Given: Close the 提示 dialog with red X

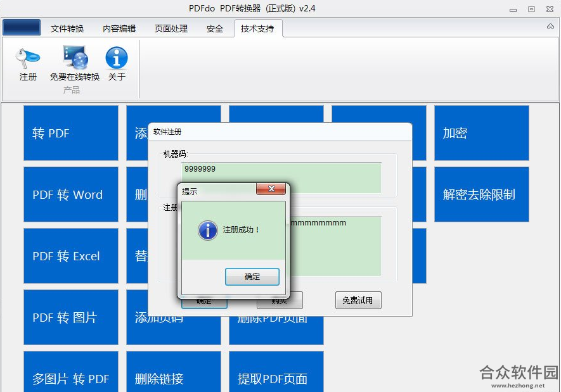Looking at the screenshot, I should (271, 189).
